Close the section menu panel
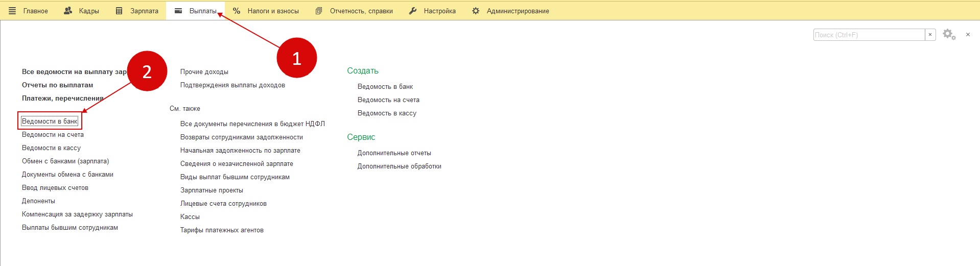The height and width of the screenshot is (266, 980). point(968,35)
